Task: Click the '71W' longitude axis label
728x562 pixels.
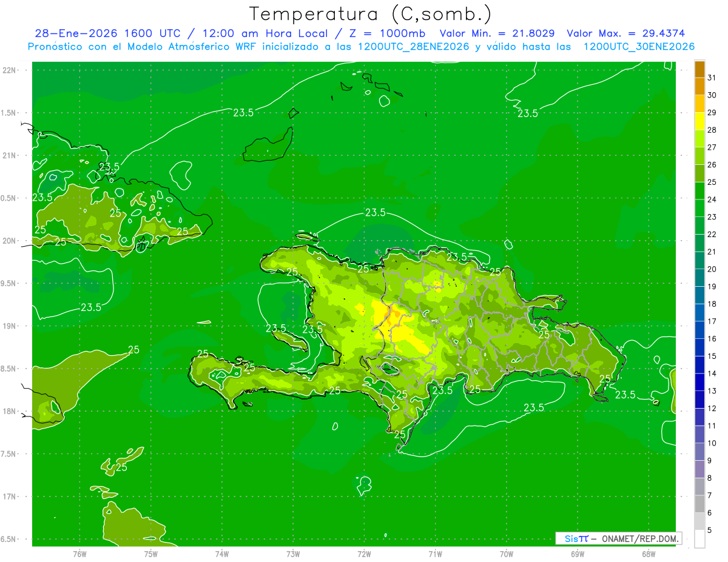Action: click(435, 554)
